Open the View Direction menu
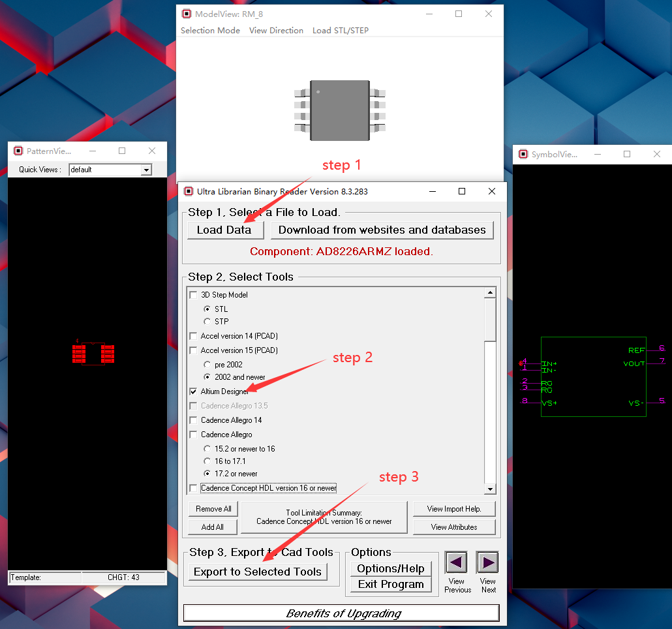Viewport: 672px width, 629px height. click(x=277, y=31)
